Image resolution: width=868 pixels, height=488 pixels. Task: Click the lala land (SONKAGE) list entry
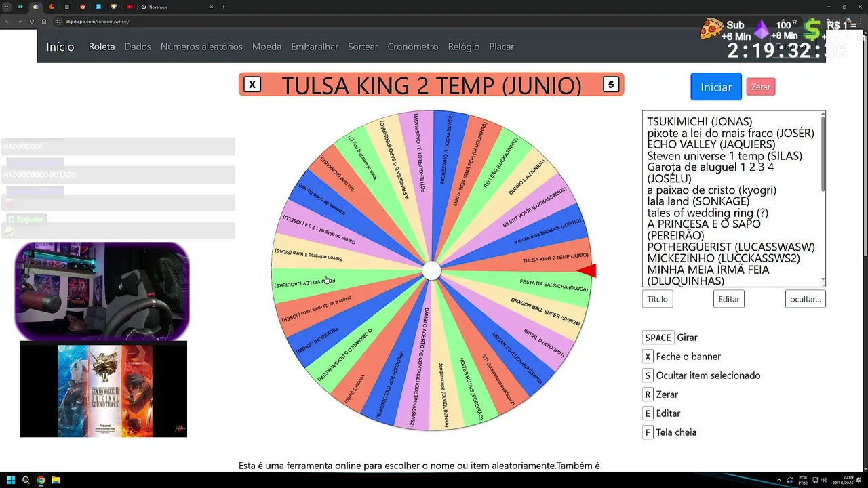point(698,201)
